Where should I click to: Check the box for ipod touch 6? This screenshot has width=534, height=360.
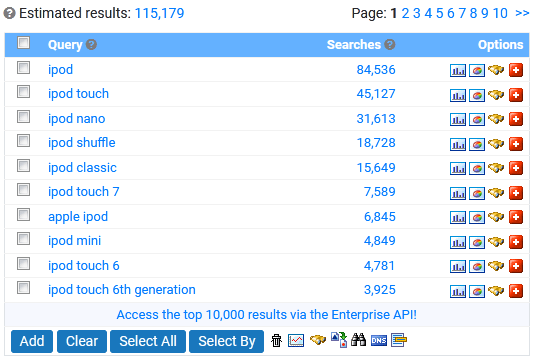point(23,264)
